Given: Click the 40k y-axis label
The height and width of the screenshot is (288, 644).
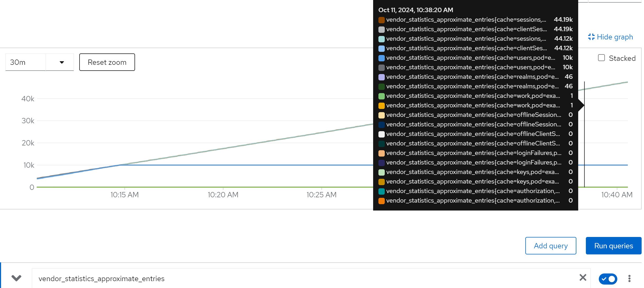Looking at the screenshot, I should click(28, 99).
